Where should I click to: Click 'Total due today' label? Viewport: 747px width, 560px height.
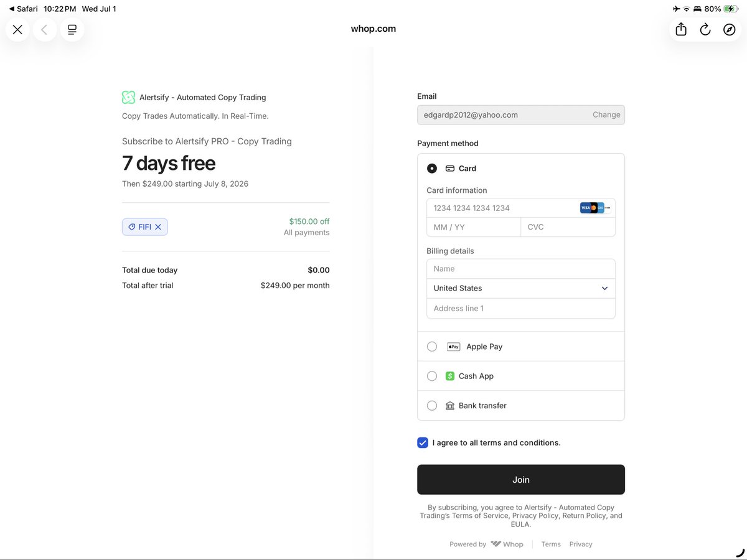pos(150,270)
